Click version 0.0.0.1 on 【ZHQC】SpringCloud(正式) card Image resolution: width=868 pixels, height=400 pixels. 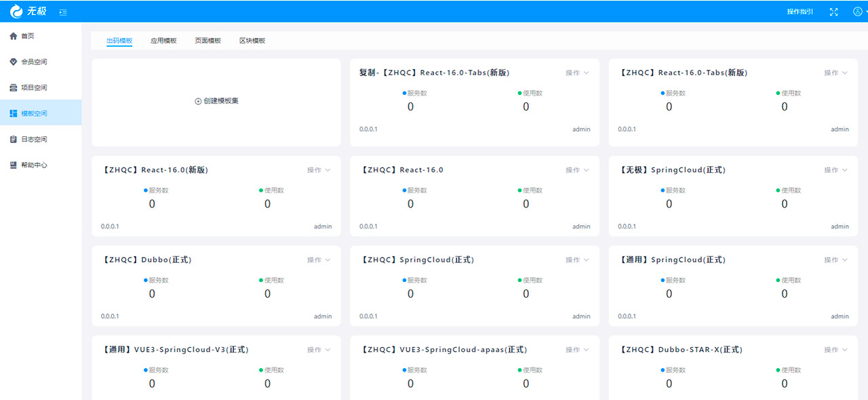[368, 316]
